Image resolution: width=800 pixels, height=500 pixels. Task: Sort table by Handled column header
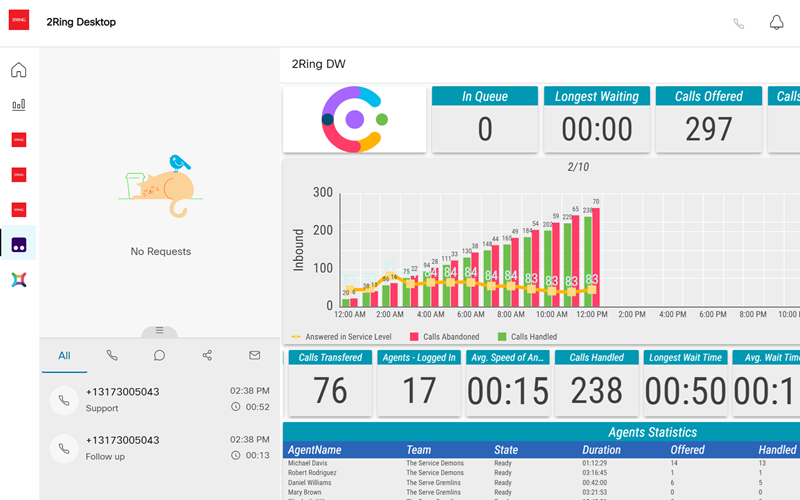(x=777, y=450)
